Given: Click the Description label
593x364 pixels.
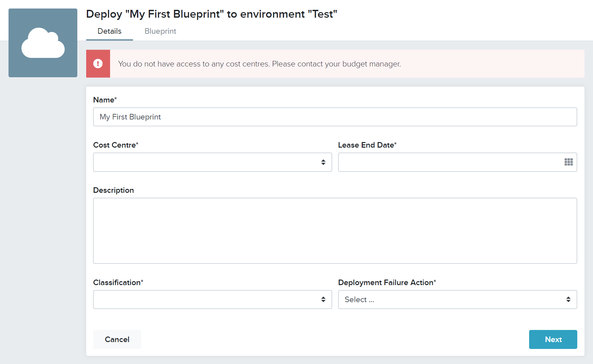Looking at the screenshot, I should pyautogui.click(x=113, y=190).
